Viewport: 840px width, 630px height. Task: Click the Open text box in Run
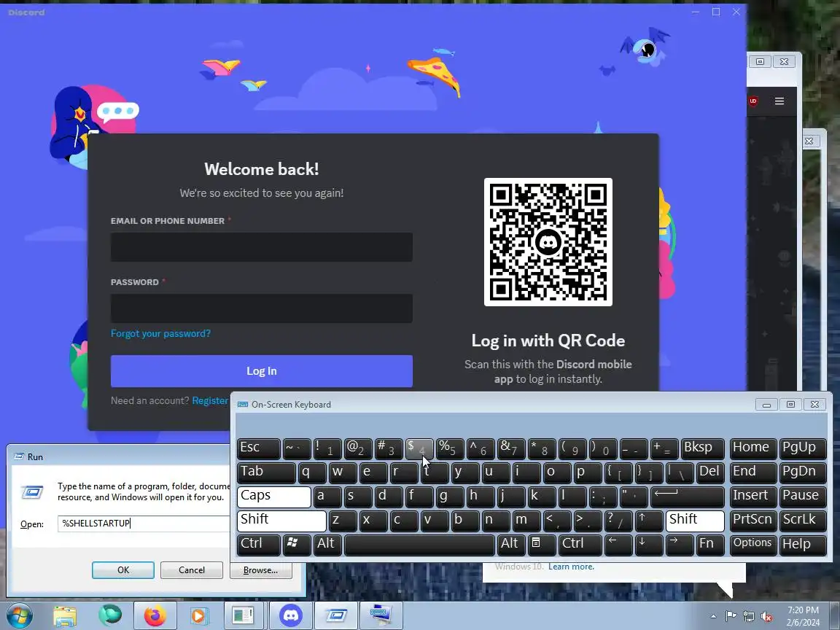pyautogui.click(x=144, y=524)
